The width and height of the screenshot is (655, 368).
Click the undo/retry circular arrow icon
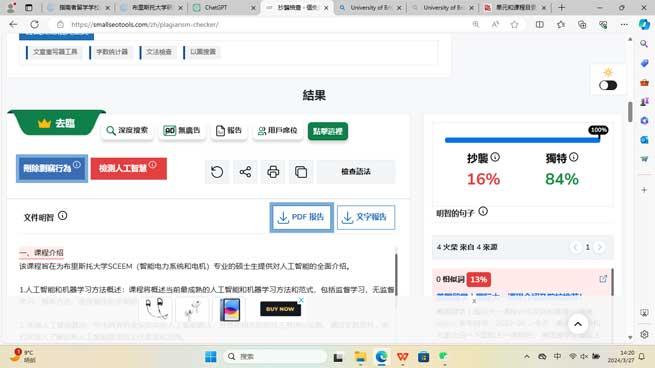[x=217, y=172]
